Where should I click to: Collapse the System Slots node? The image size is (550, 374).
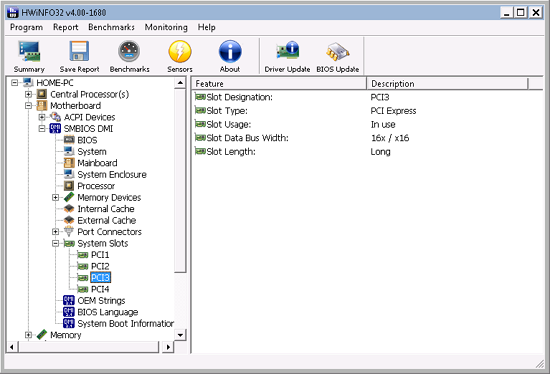[x=55, y=243]
